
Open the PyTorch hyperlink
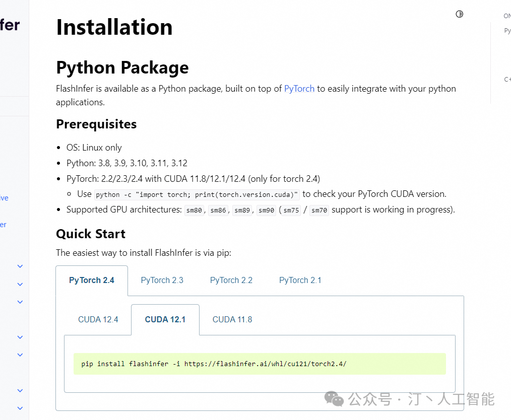click(299, 89)
